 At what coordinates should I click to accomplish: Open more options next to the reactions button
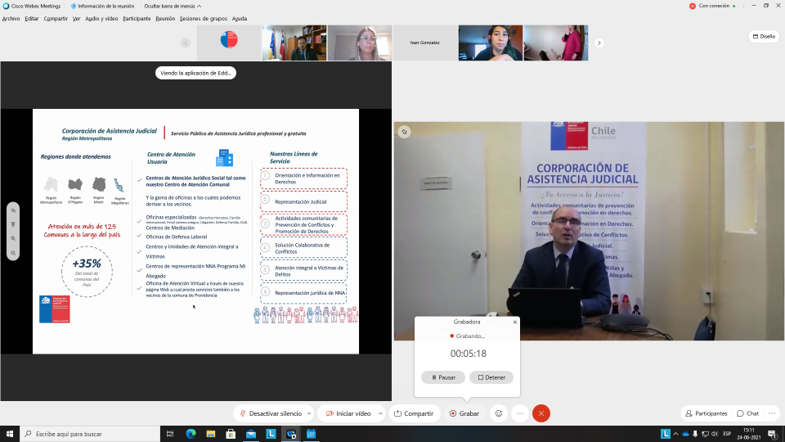520,413
